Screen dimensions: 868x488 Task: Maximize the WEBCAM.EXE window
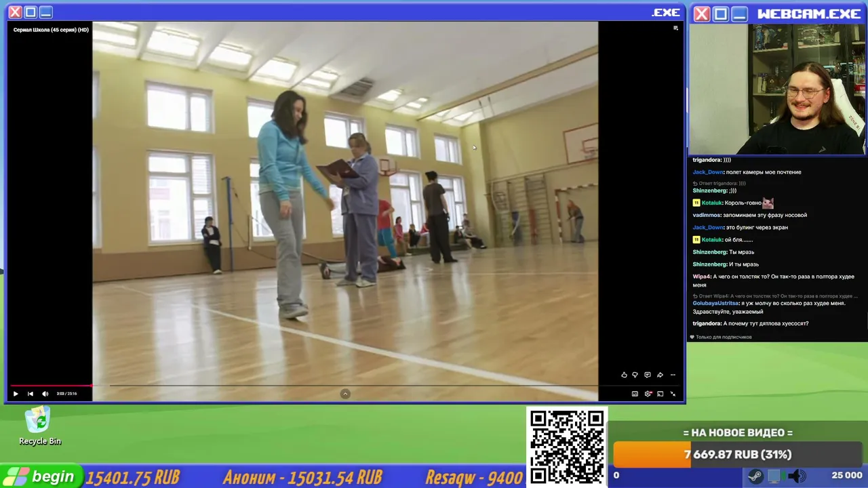coord(720,14)
